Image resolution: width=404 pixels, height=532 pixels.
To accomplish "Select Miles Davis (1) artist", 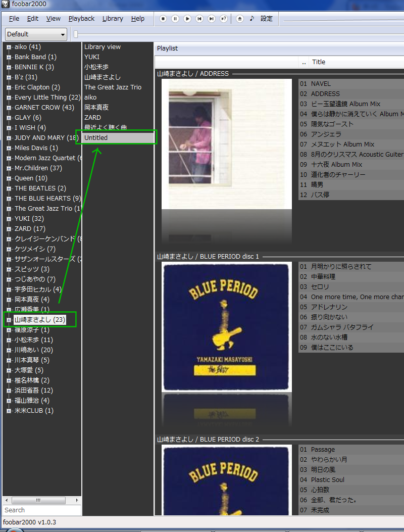I will click(36, 148).
